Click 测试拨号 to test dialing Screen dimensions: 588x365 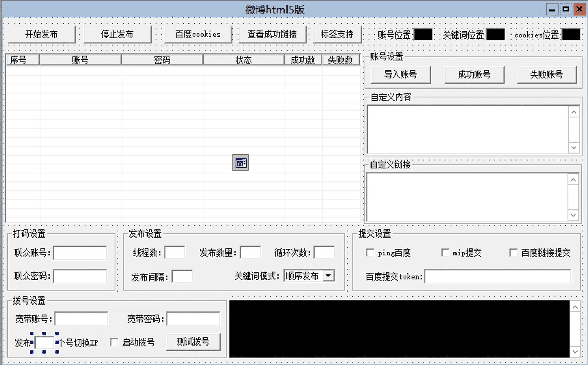[193, 341]
